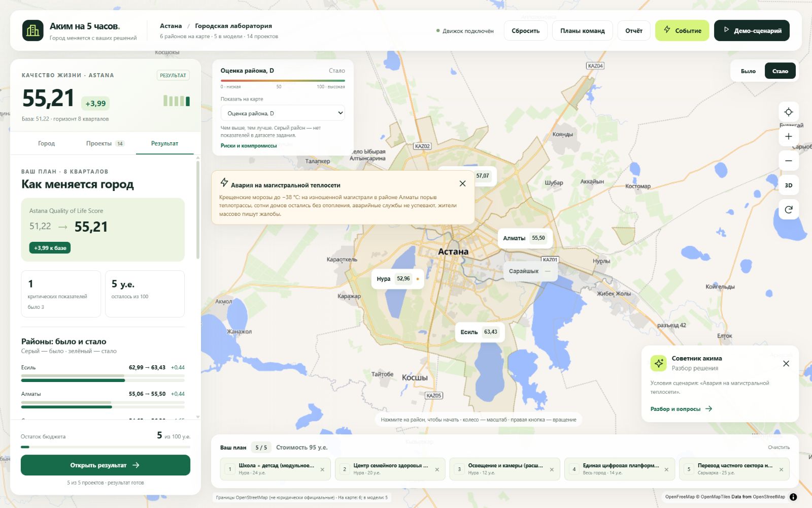
Task: Open the Город tab
Action: [x=46, y=143]
